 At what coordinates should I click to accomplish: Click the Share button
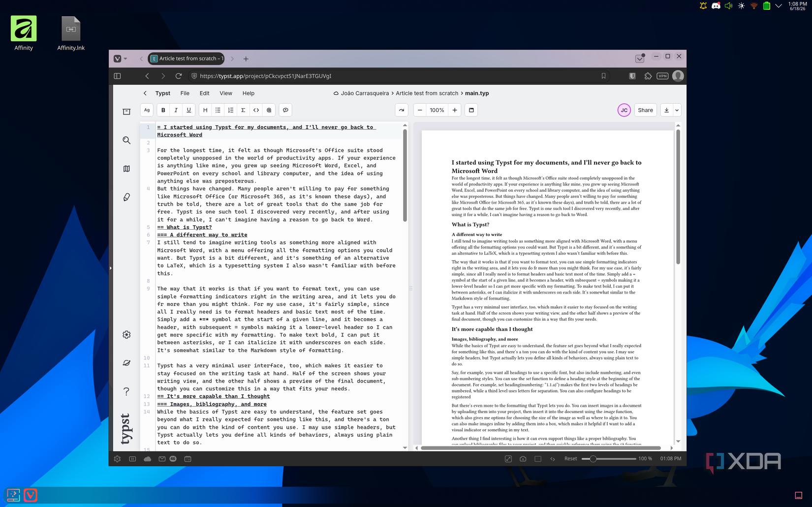point(645,110)
